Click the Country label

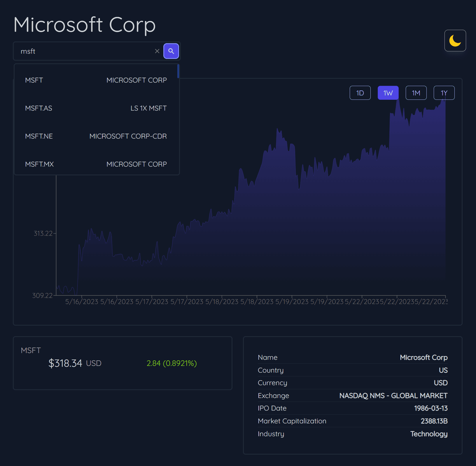[271, 370]
